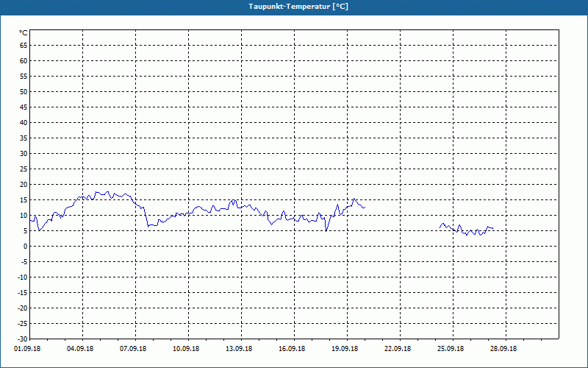Click the °C unit label on y-axis
Viewport: 588px width, 368px height.
[24, 33]
